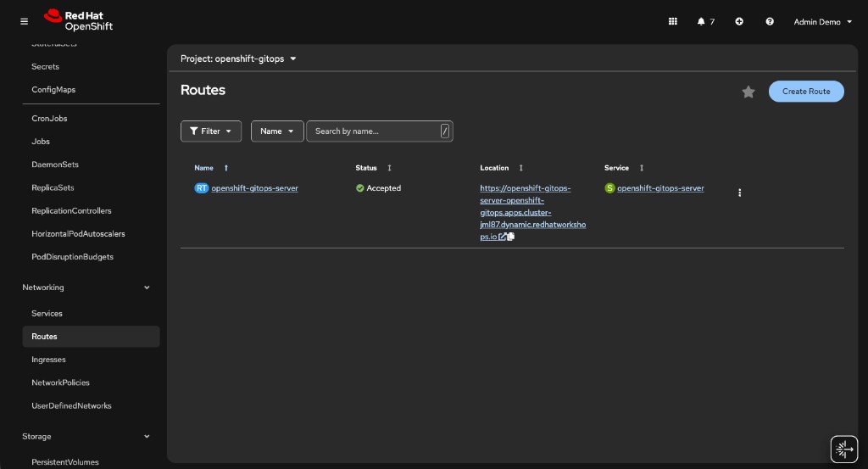The height and width of the screenshot is (469, 868).
Task: Open the Project openshift-gitops selector
Action: pyautogui.click(x=238, y=59)
